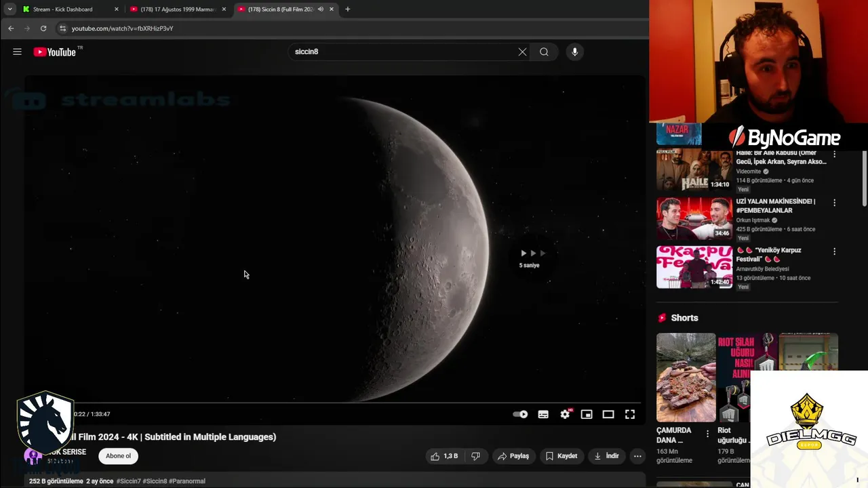Go back in browser history
This screenshot has width=868, height=488.
click(11, 28)
